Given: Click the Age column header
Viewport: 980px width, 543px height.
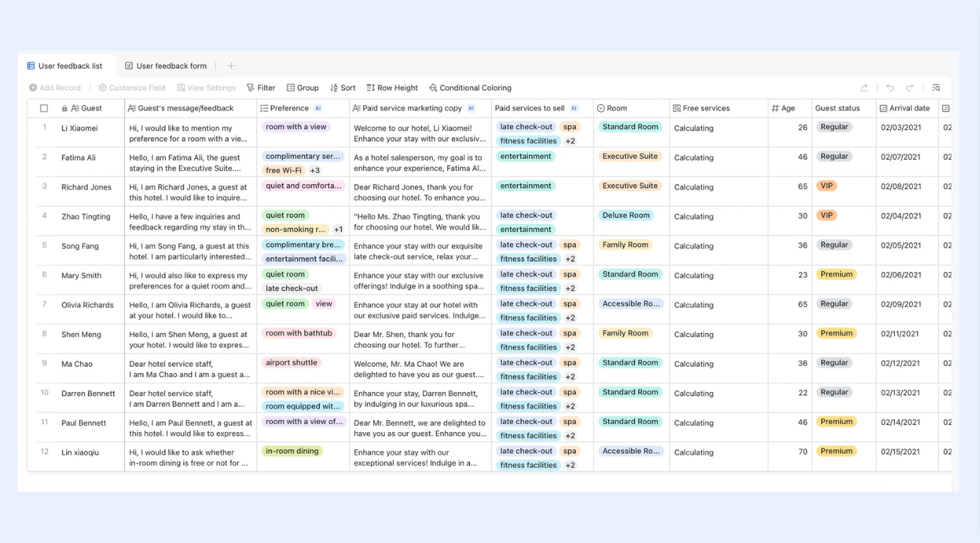Looking at the screenshot, I should [790, 108].
